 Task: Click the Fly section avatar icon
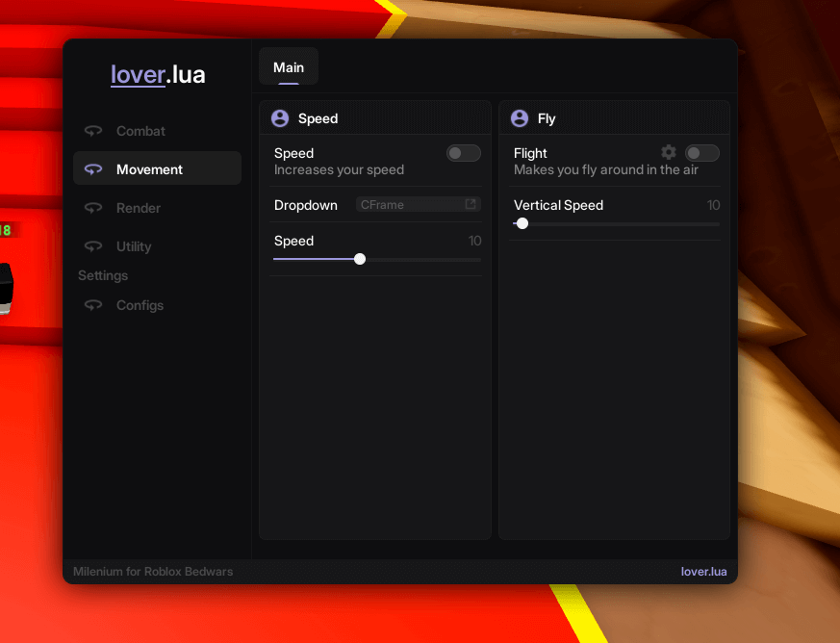coord(520,118)
